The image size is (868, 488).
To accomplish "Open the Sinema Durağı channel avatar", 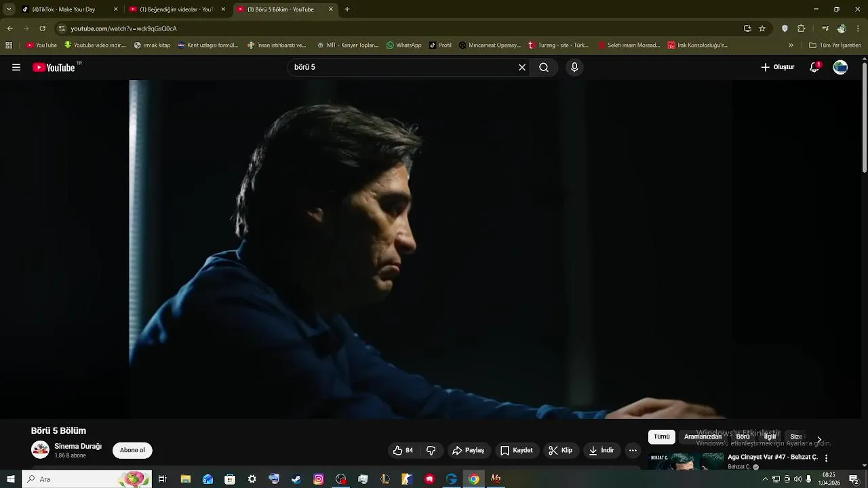I will [x=40, y=449].
